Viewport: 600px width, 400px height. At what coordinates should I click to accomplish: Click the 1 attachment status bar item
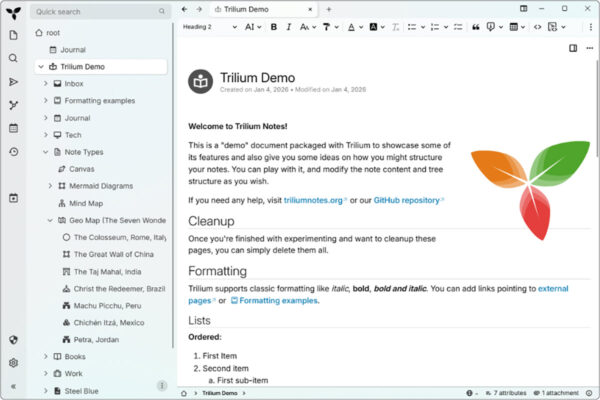coord(556,393)
